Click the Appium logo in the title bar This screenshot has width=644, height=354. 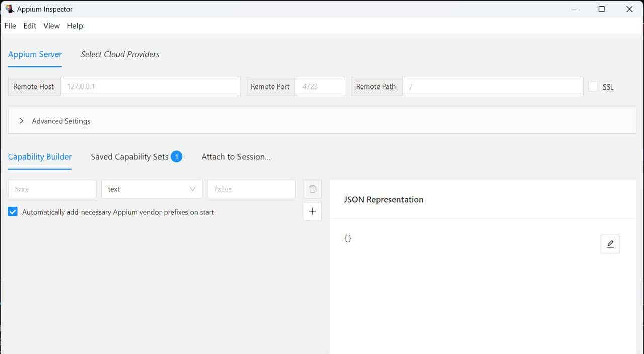coord(9,9)
